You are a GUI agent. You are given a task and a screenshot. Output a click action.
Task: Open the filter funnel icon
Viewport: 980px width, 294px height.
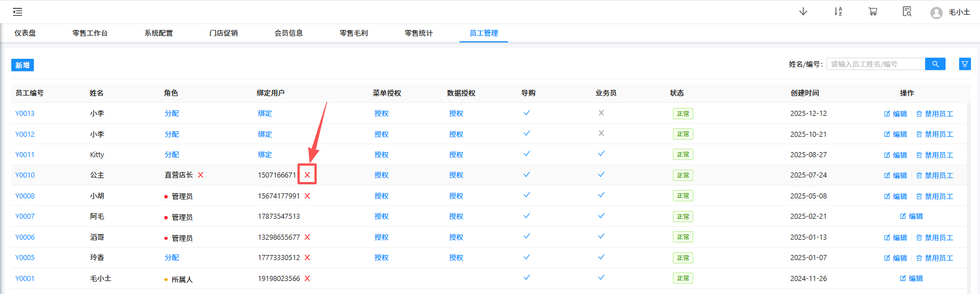point(965,64)
